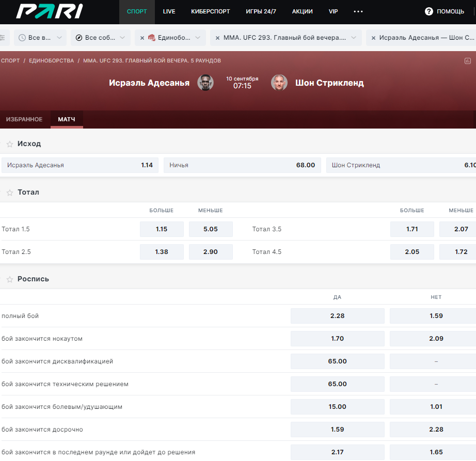476x461 pixels.
Task: Select Тотал 4.5 больше at 2.05
Action: pos(412,252)
